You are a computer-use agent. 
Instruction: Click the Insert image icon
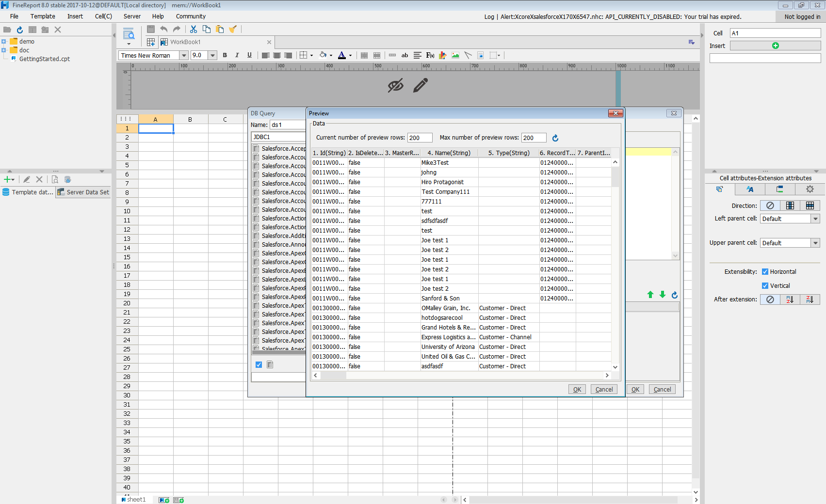pyautogui.click(x=455, y=55)
